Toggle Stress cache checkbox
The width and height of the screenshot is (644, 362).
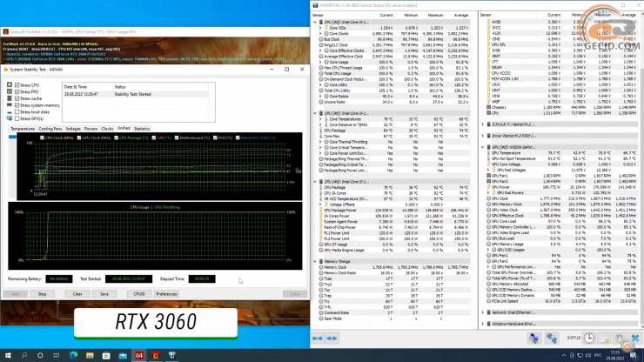(x=17, y=98)
